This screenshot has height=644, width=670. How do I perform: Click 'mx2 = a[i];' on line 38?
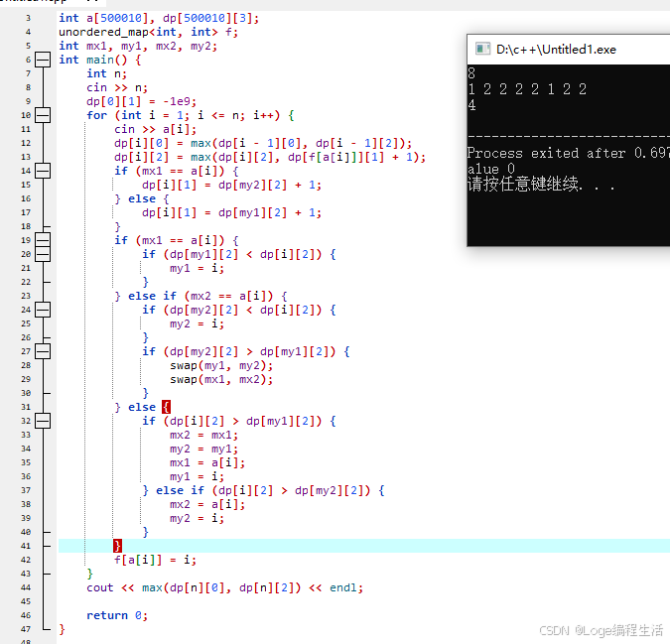click(x=207, y=504)
